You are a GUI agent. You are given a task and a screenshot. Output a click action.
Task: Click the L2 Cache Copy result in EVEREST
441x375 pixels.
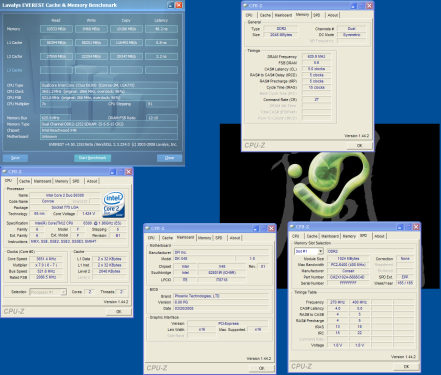126,57
